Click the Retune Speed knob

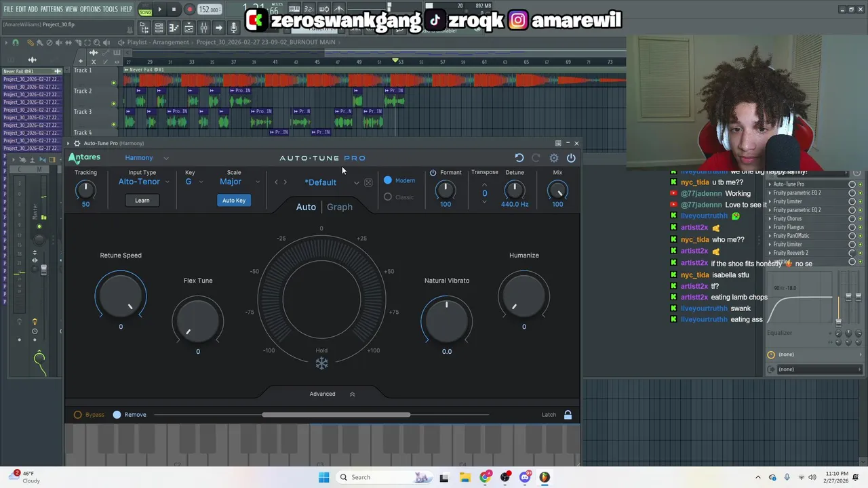click(121, 296)
